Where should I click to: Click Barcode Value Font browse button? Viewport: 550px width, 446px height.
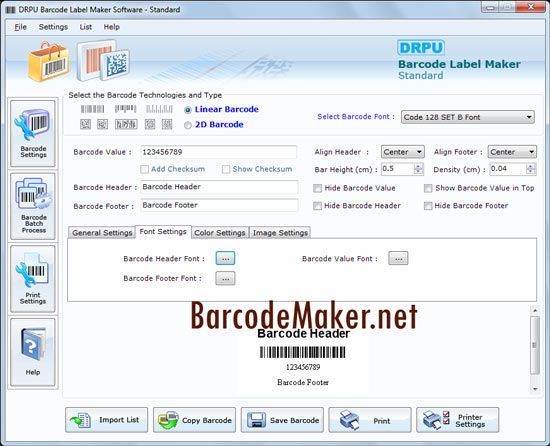click(398, 258)
